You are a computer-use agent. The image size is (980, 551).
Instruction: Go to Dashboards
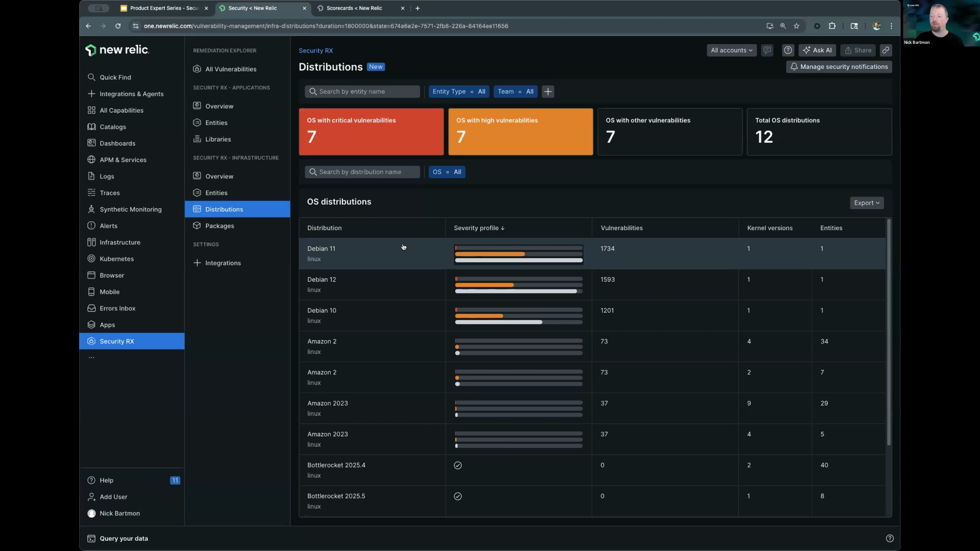pyautogui.click(x=117, y=143)
